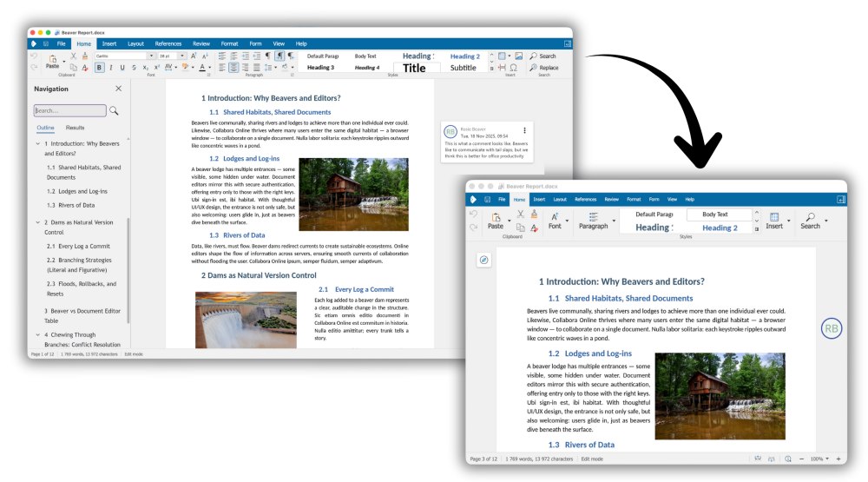This screenshot has width=868, height=482.
Task: Click Search in back window ribbon
Action: [542, 56]
